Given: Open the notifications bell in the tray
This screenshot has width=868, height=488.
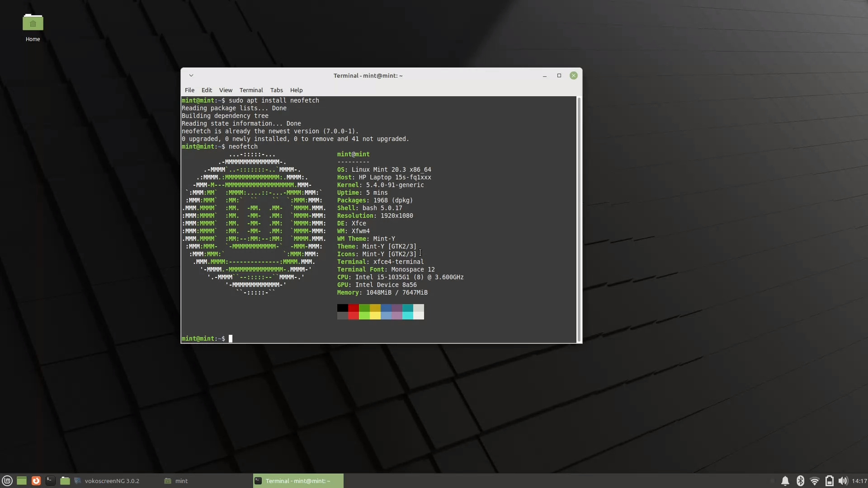Looking at the screenshot, I should [785, 480].
